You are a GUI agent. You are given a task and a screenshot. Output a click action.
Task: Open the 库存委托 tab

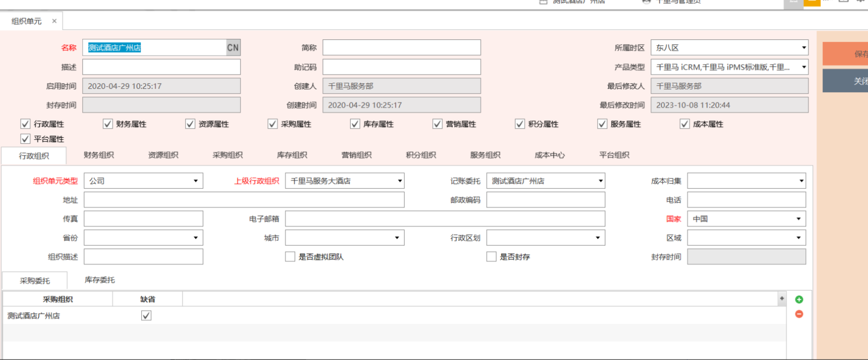point(100,280)
